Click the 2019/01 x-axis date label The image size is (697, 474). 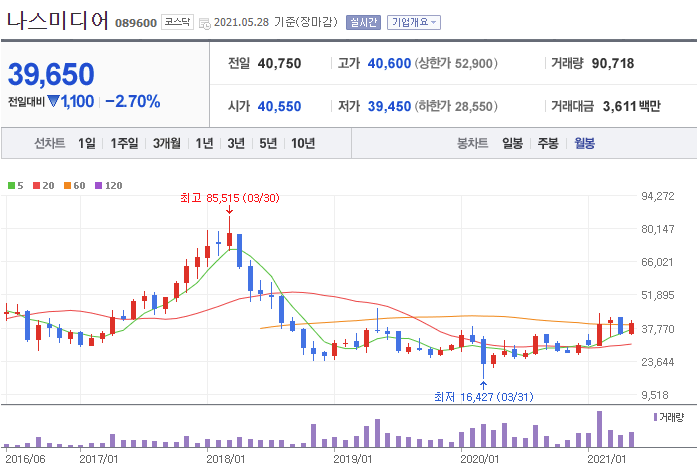[x=353, y=459]
